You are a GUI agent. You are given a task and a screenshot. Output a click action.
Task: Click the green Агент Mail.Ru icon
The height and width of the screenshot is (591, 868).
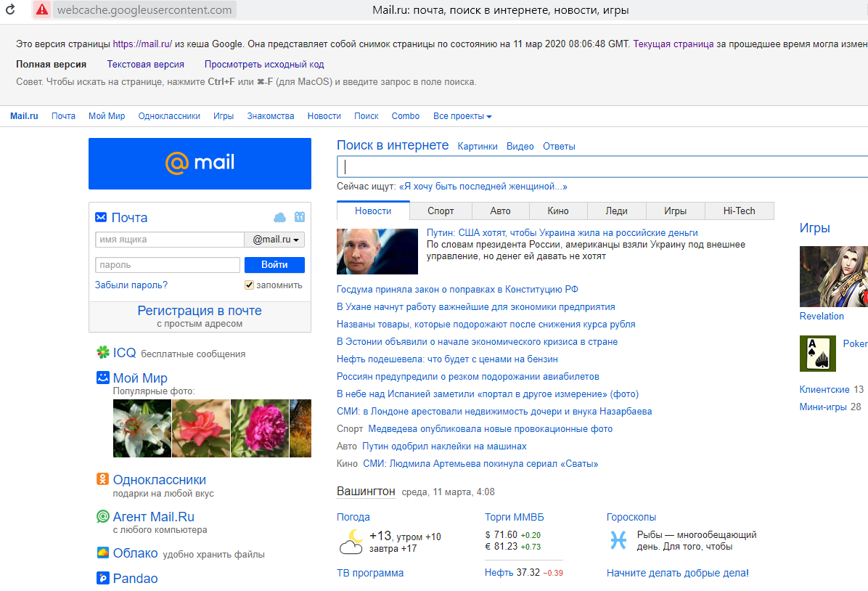coord(103,516)
